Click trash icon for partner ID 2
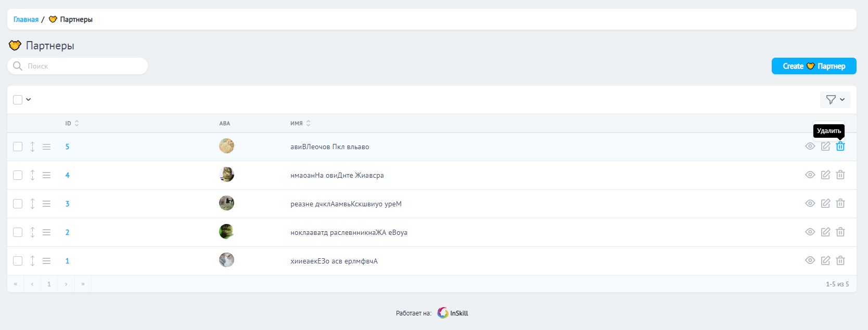868x330 pixels. coord(840,232)
